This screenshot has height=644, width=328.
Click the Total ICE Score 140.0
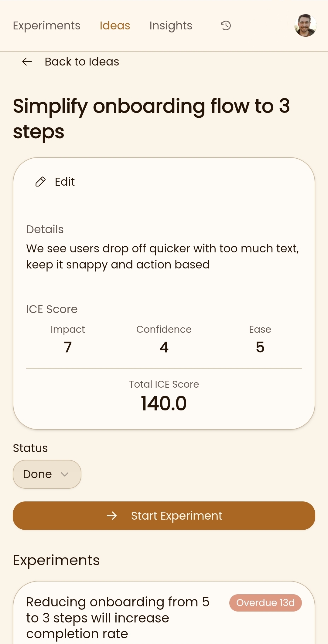[x=164, y=403]
